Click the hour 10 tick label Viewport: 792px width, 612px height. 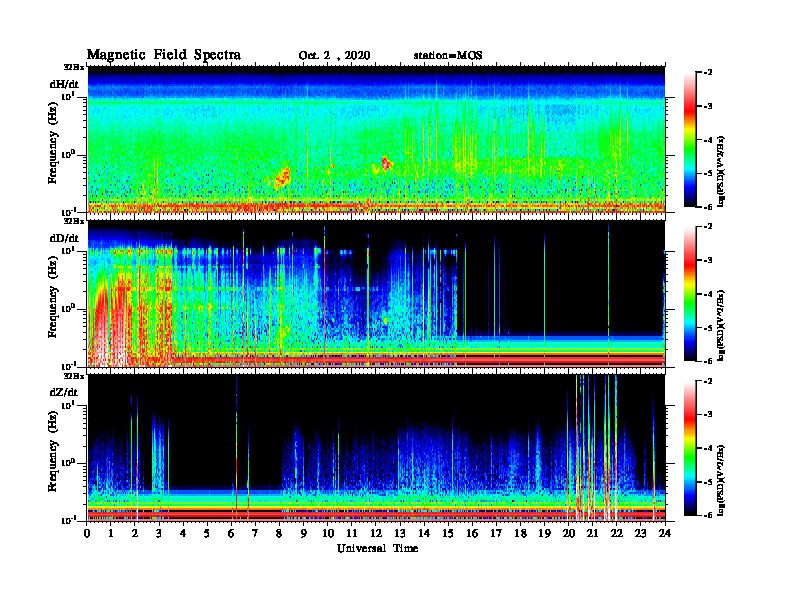[328, 533]
